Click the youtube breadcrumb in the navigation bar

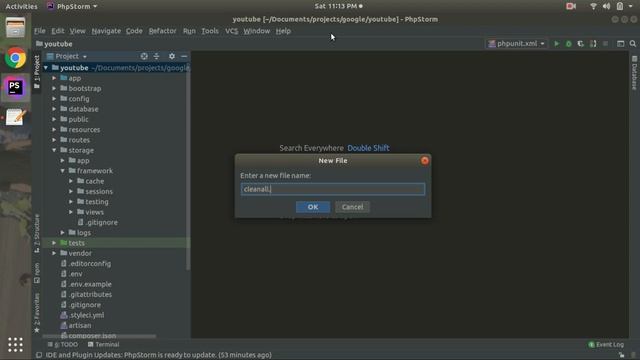[54, 44]
